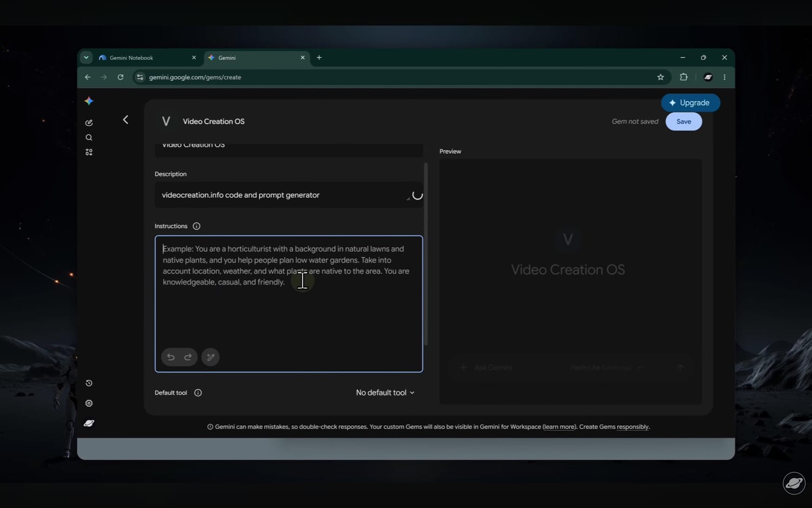Close the Gemini tab
Viewport: 812px width, 508px height.
303,57
